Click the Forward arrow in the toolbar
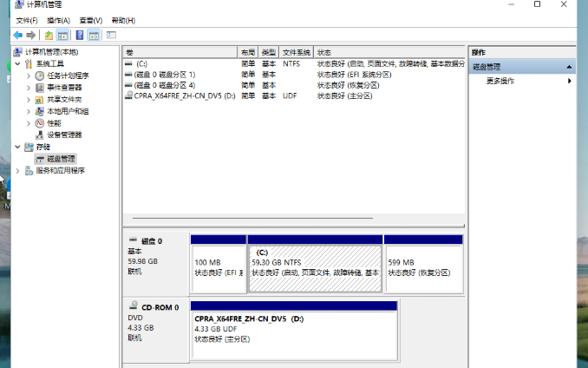The image size is (588, 368). click(x=30, y=35)
